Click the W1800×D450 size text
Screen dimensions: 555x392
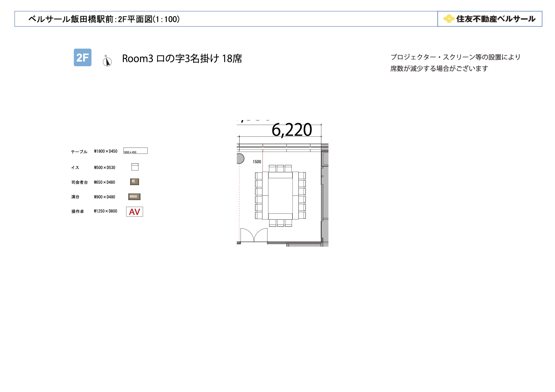pos(106,151)
